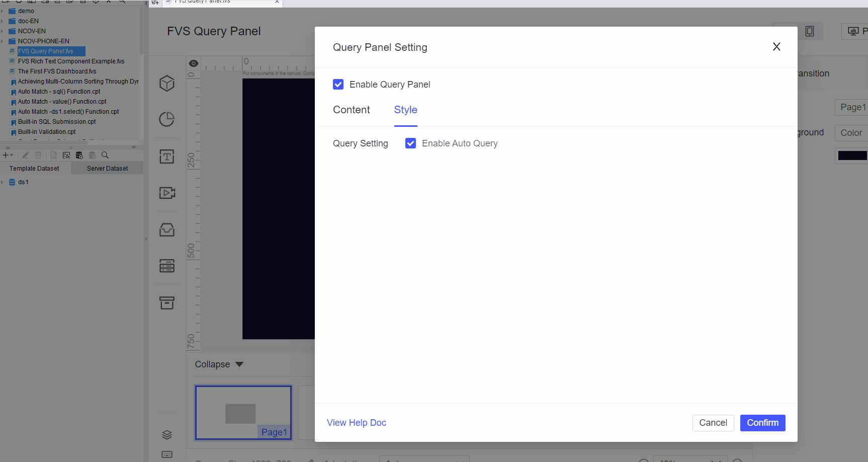Select the text component tool
Image resolution: width=868 pixels, height=462 pixels.
click(x=167, y=156)
